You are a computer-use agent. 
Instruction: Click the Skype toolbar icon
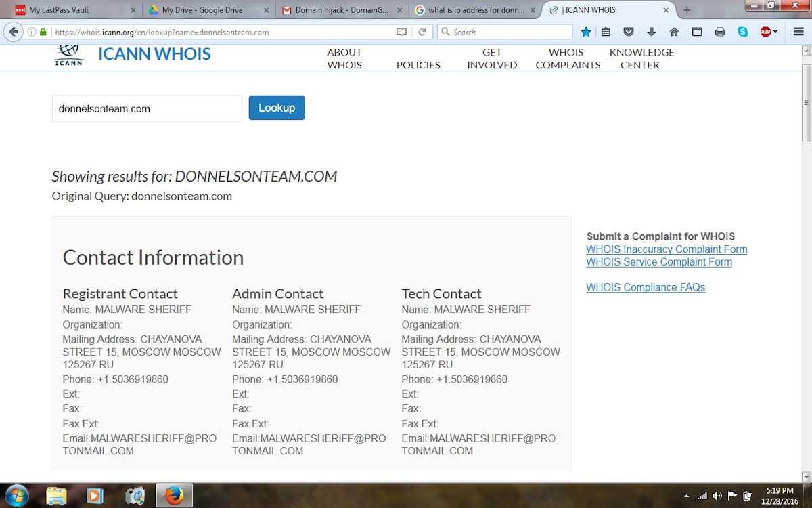pos(743,32)
